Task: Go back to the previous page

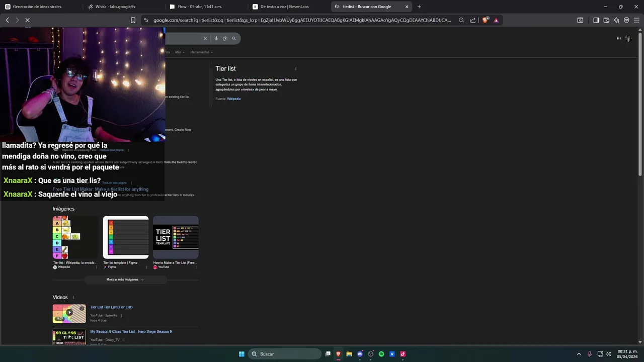Action: tap(8, 20)
